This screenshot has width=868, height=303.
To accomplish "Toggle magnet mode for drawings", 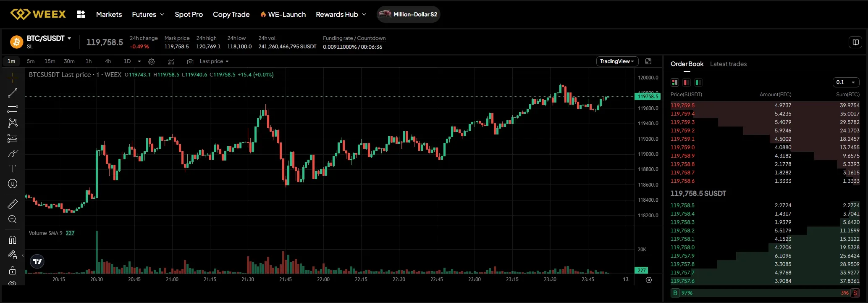I will [13, 240].
